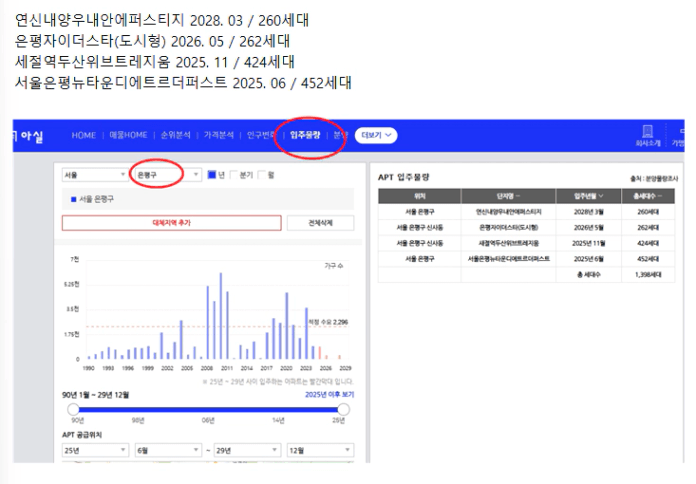
Task: Click the APT 공급위치 heading
Action: coord(82,435)
